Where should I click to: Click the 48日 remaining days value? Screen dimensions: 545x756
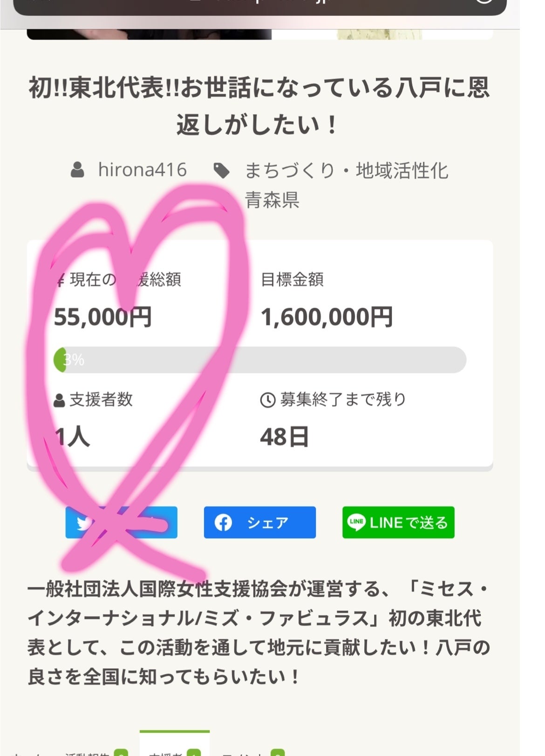284,437
